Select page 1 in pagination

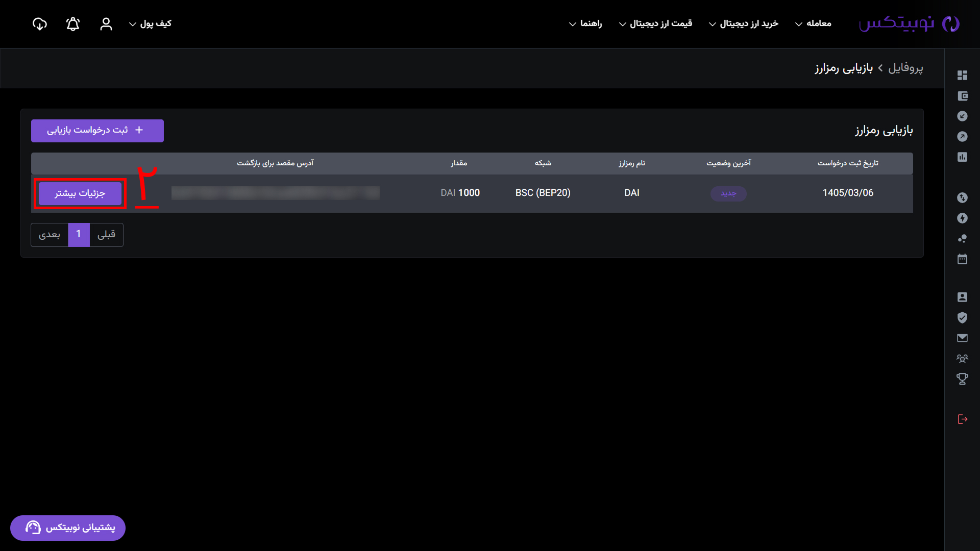pos(79,235)
